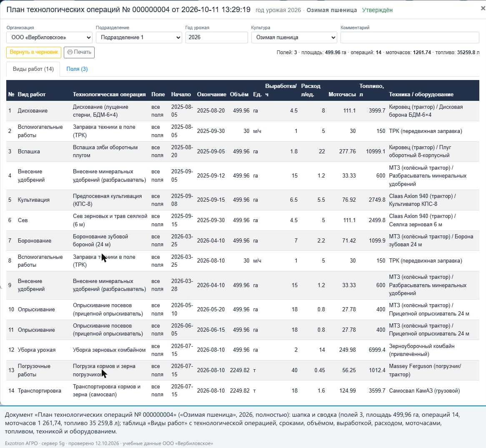Select the Виды работ (14) tab

coord(33,69)
